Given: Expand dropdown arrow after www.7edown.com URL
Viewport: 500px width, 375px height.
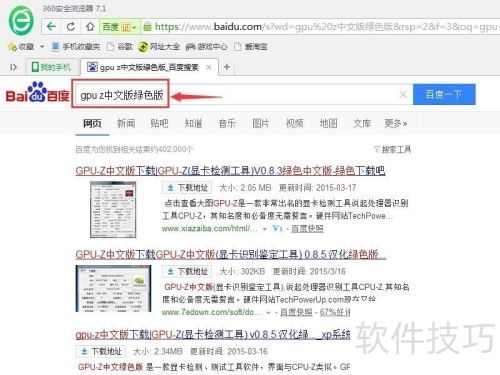Looking at the screenshot, I should pyautogui.click(x=269, y=313).
